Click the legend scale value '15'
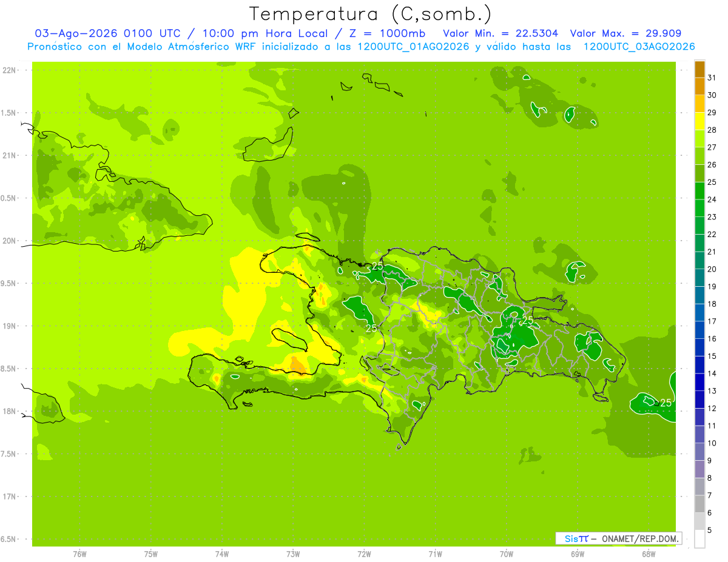 point(712,356)
